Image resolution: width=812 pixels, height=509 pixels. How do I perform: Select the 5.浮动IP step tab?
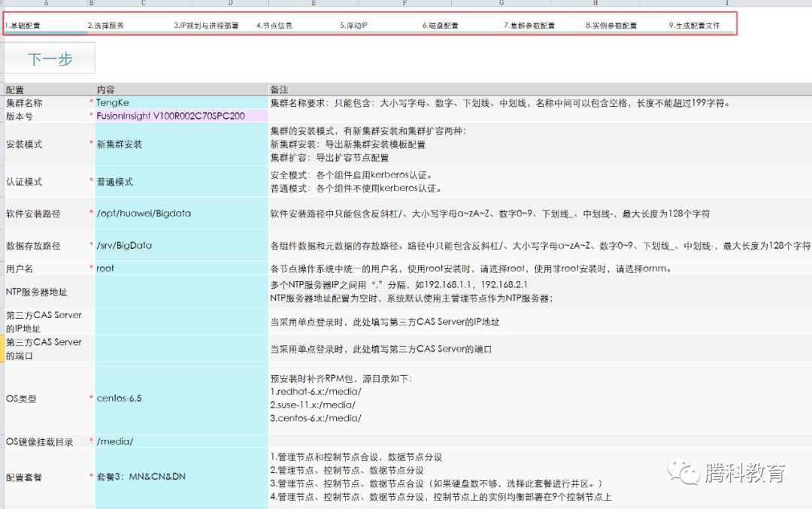click(353, 26)
